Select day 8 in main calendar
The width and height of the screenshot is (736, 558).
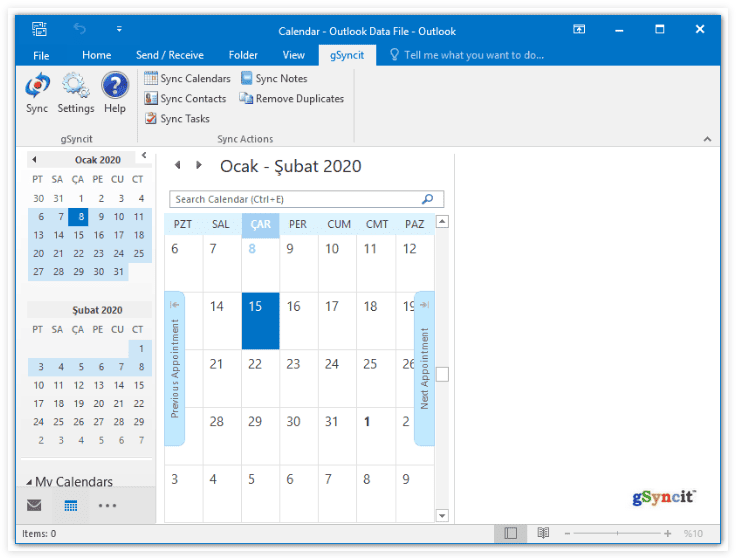click(261, 263)
